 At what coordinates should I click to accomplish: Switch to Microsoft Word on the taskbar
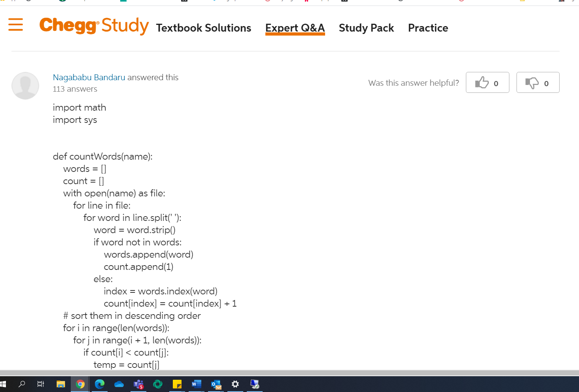[x=197, y=384]
